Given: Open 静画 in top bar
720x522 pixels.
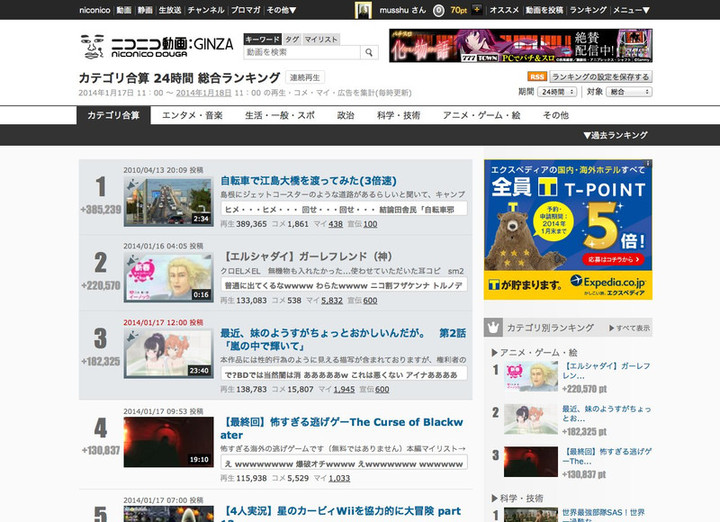Looking at the screenshot, I should [x=145, y=10].
